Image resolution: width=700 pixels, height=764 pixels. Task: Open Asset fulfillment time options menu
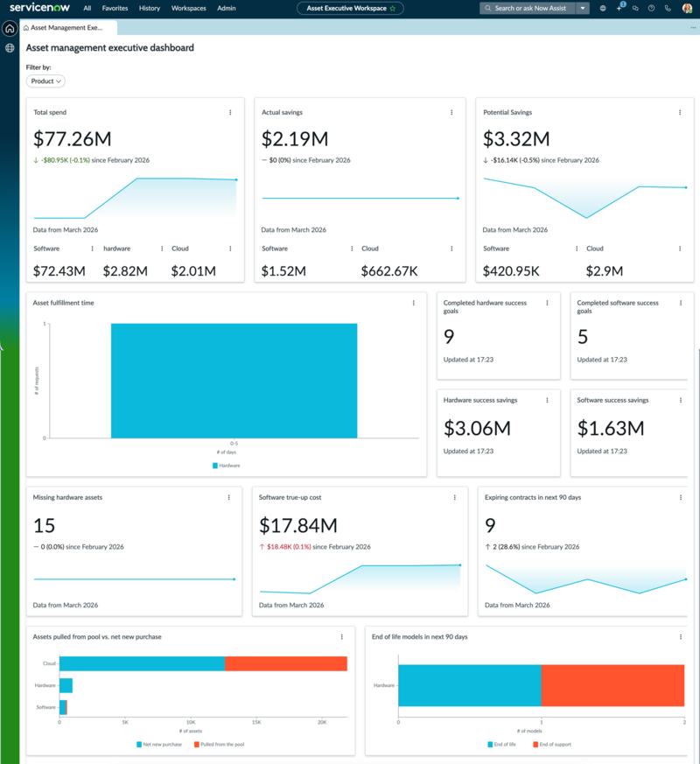414,303
